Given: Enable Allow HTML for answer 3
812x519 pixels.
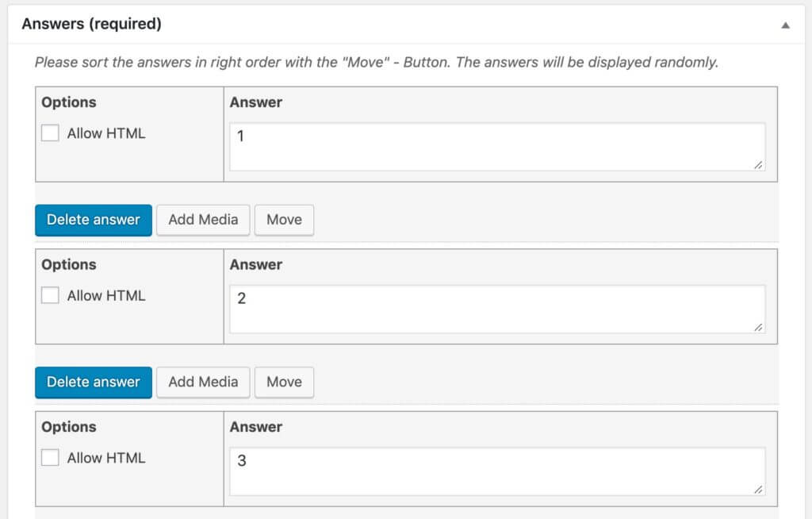Looking at the screenshot, I should tap(51, 457).
